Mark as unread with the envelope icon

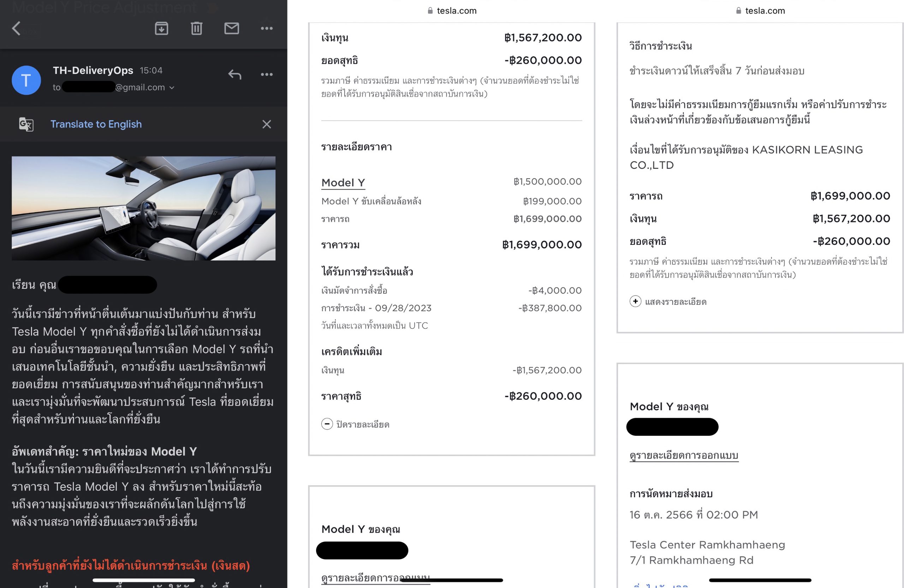[231, 29]
